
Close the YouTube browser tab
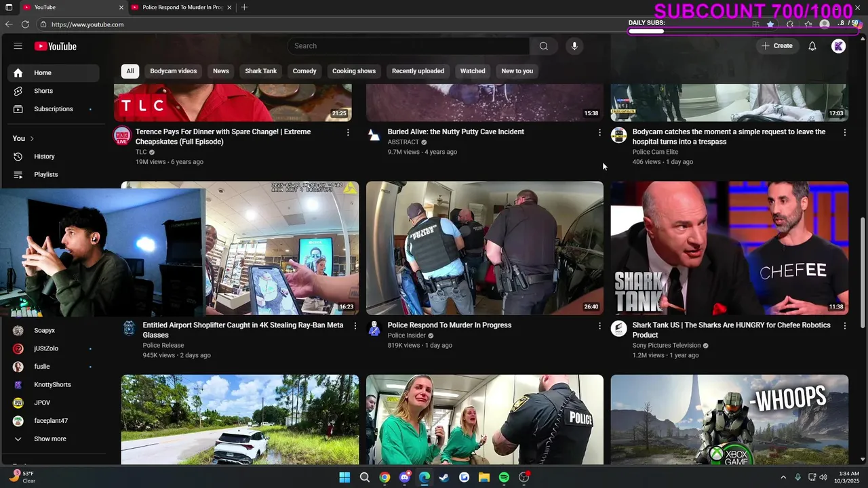pyautogui.click(x=121, y=7)
